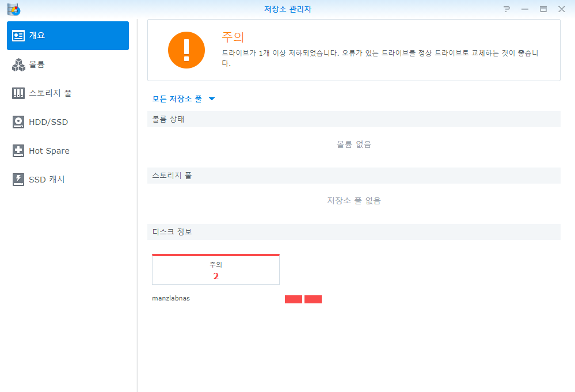This screenshot has height=392, width=575.
Task: Close the 저장소 관리자 window
Action: [x=561, y=9]
